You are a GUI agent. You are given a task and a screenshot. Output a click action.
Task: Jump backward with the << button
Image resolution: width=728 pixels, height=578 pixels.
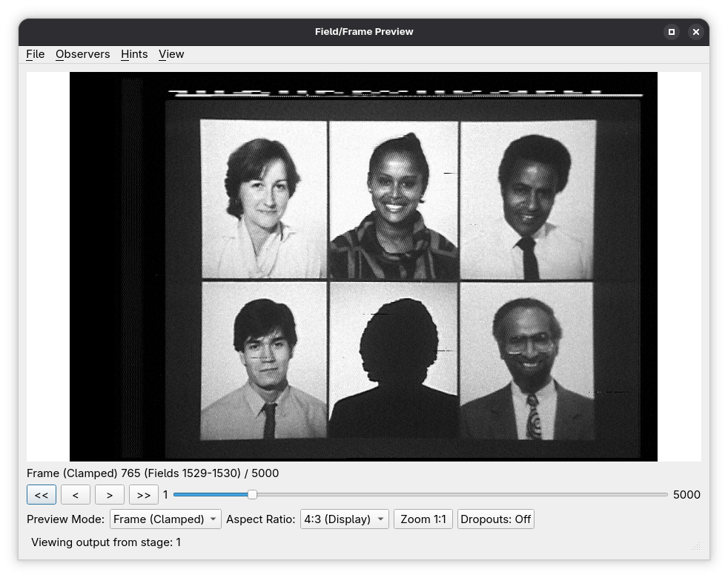(42, 495)
